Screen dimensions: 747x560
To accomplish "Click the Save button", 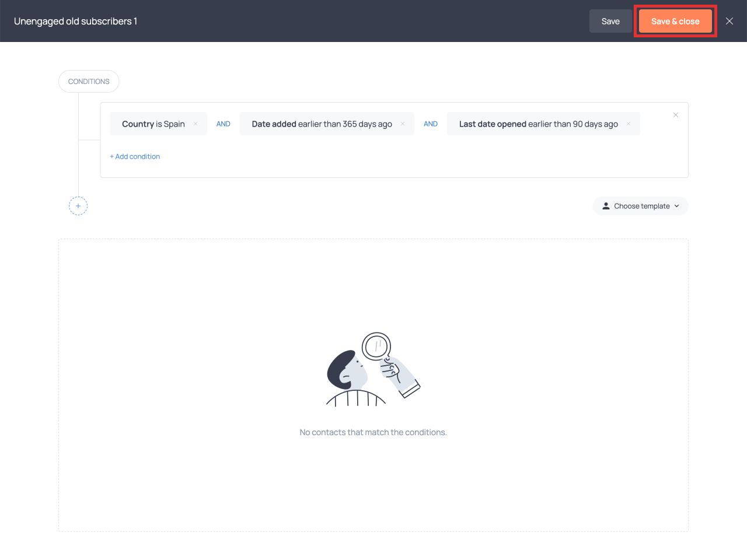I will point(610,21).
